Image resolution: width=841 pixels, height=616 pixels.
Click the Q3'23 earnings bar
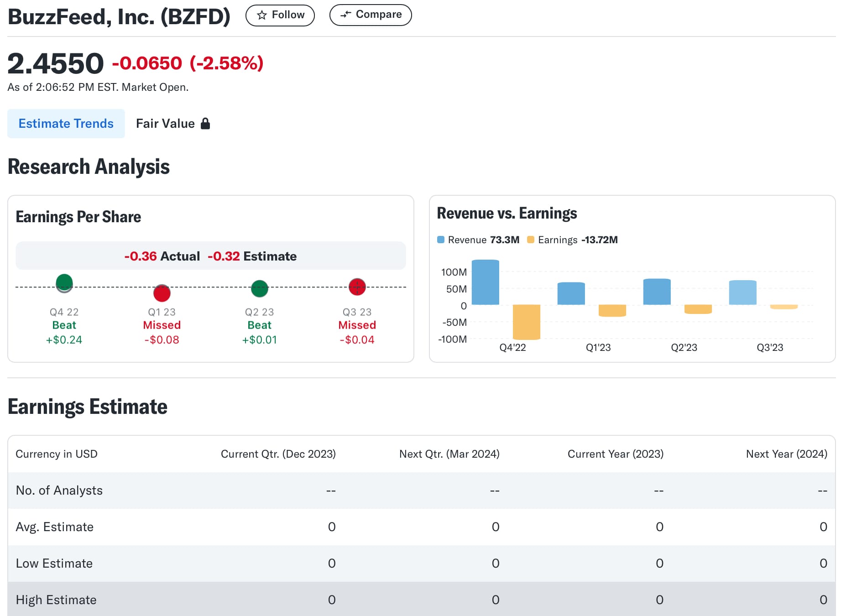[784, 307]
